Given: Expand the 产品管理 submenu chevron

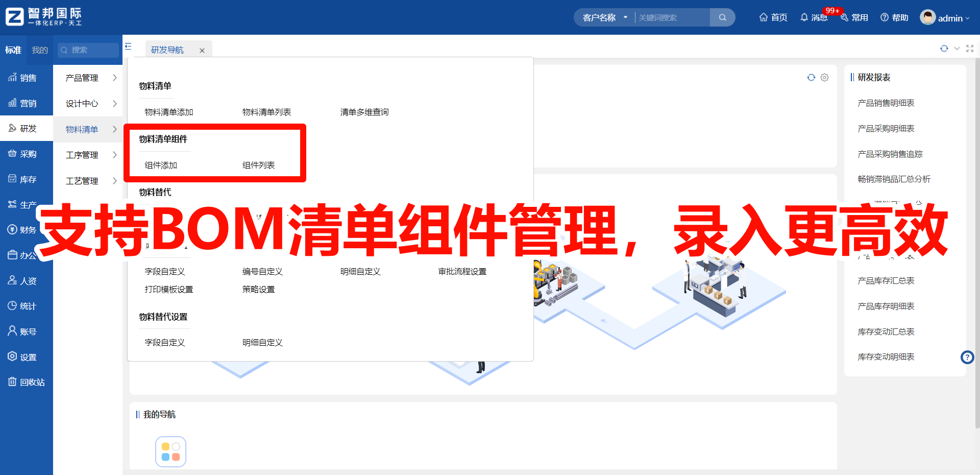Looking at the screenshot, I should click(115, 78).
